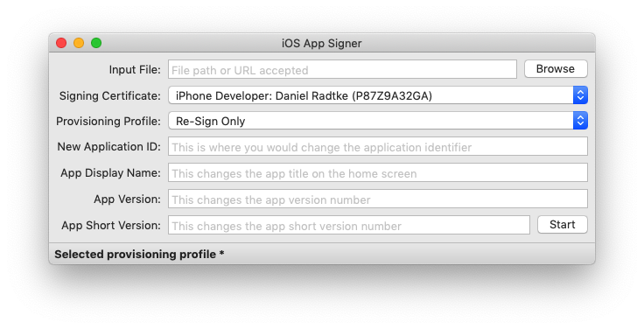The image size is (644, 329).
Task: Click the 'App Version:' label
Action: point(128,199)
